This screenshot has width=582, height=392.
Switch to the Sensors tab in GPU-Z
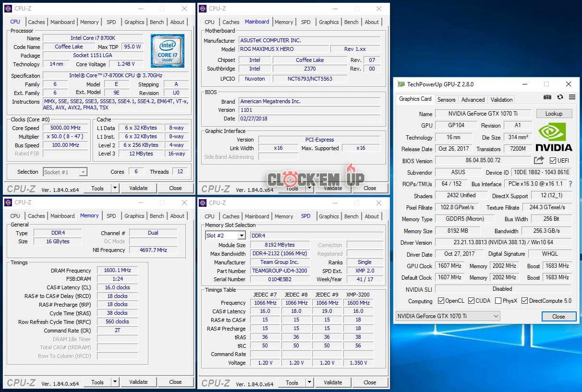[x=446, y=100]
